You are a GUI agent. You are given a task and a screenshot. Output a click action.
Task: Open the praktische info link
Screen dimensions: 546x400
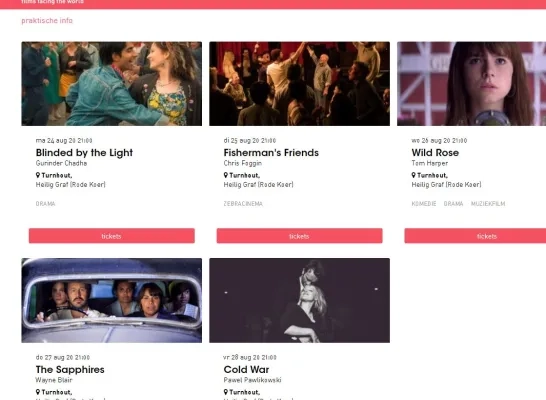47,21
